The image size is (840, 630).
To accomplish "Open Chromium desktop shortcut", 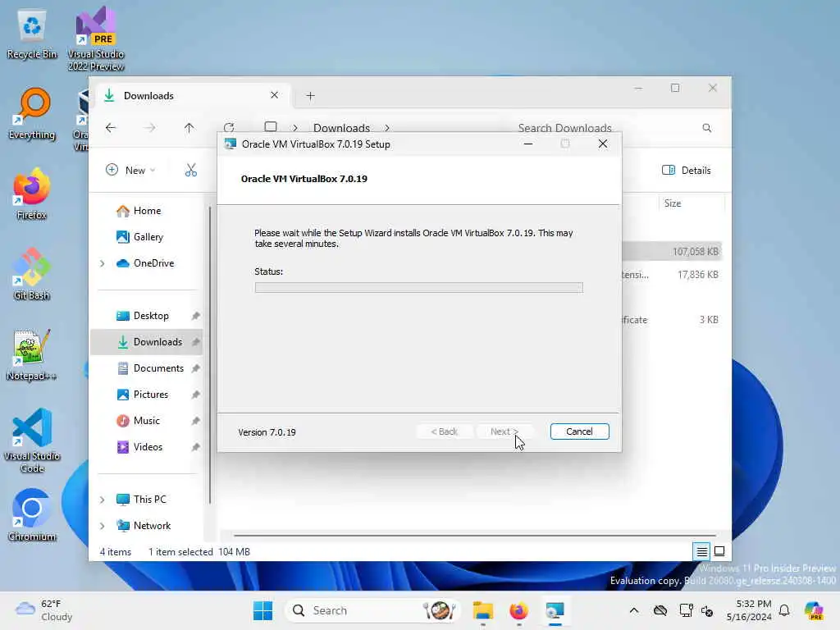I will (32, 515).
